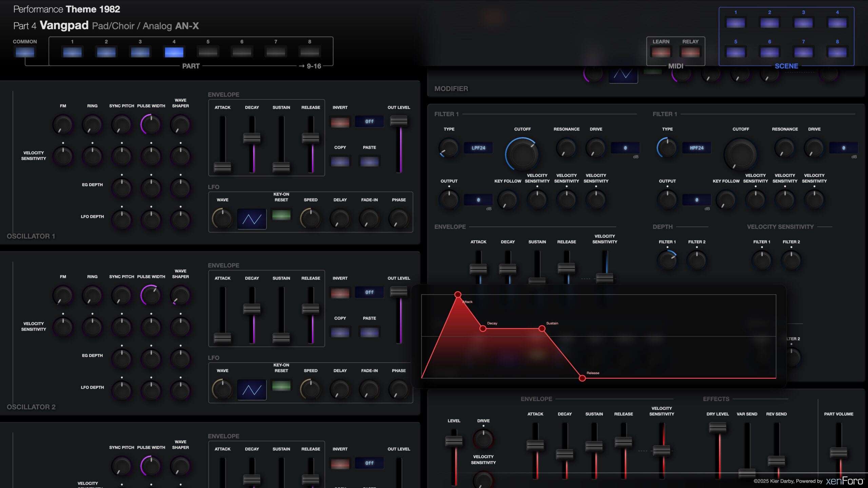Select the Common part button
This screenshot has width=868, height=488.
point(25,52)
